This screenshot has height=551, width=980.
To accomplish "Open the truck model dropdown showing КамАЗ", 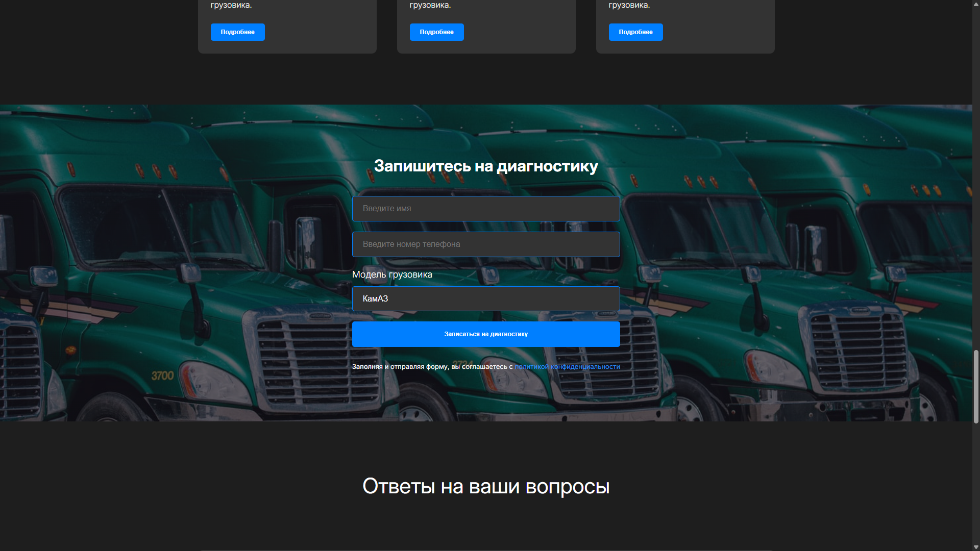I will coord(486,298).
